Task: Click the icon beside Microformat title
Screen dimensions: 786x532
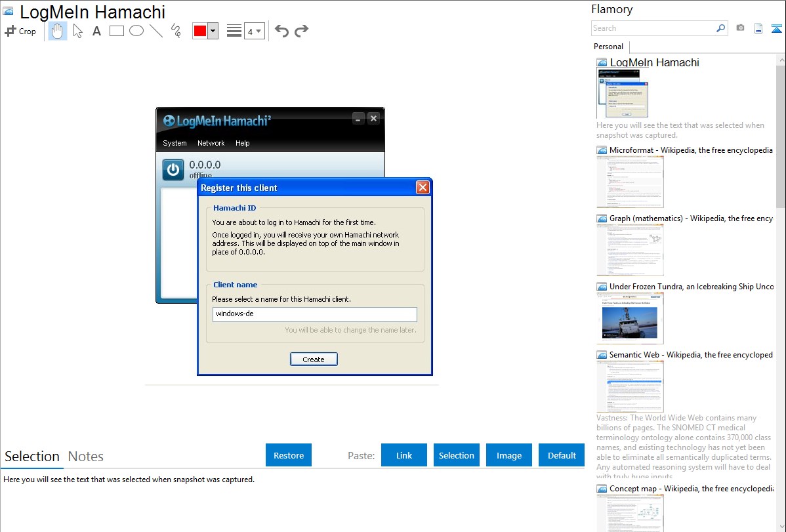Action: [x=602, y=150]
